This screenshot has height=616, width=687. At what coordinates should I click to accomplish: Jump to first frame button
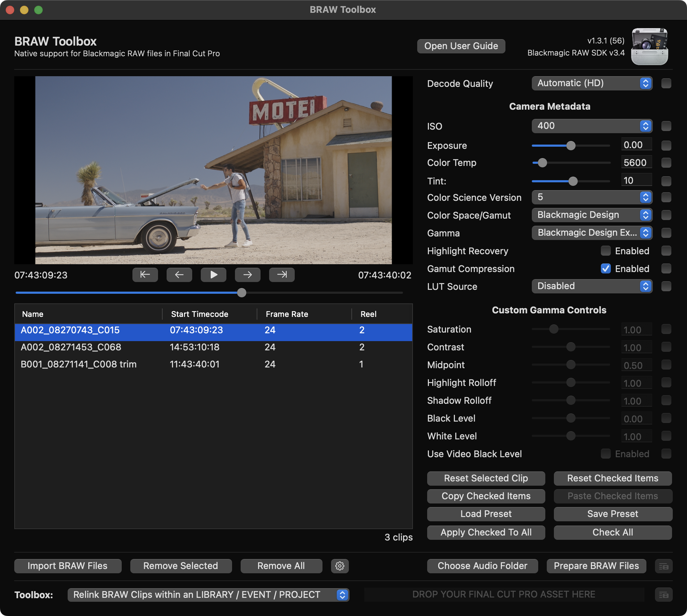click(145, 275)
